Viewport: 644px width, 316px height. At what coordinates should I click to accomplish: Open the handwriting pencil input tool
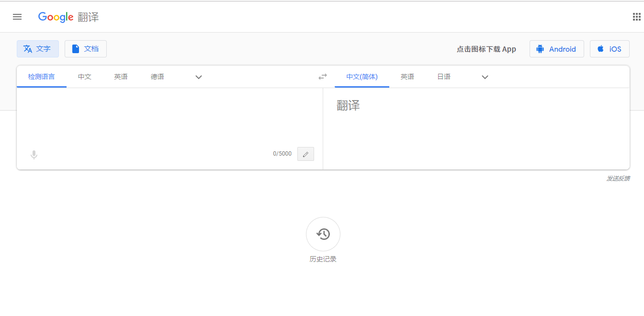click(305, 154)
